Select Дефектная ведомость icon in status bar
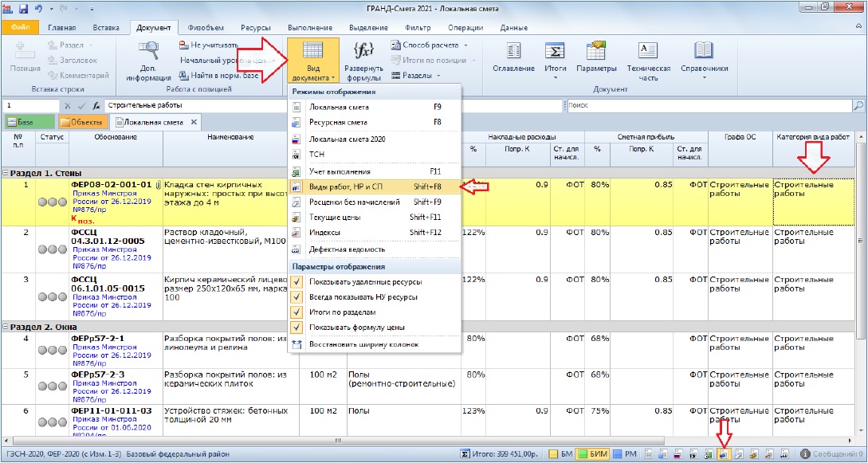Screen dimensions: 868x463 click(785, 454)
